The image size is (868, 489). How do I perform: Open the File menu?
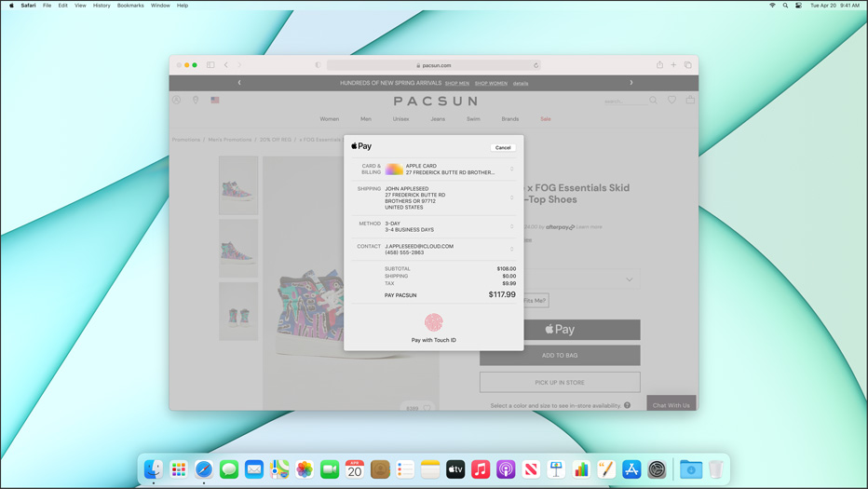point(47,6)
